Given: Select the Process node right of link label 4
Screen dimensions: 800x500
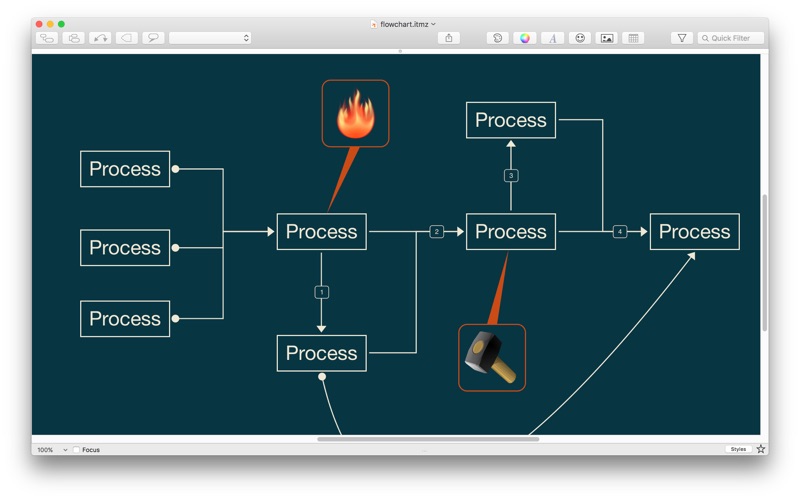Looking at the screenshot, I should pos(694,232).
